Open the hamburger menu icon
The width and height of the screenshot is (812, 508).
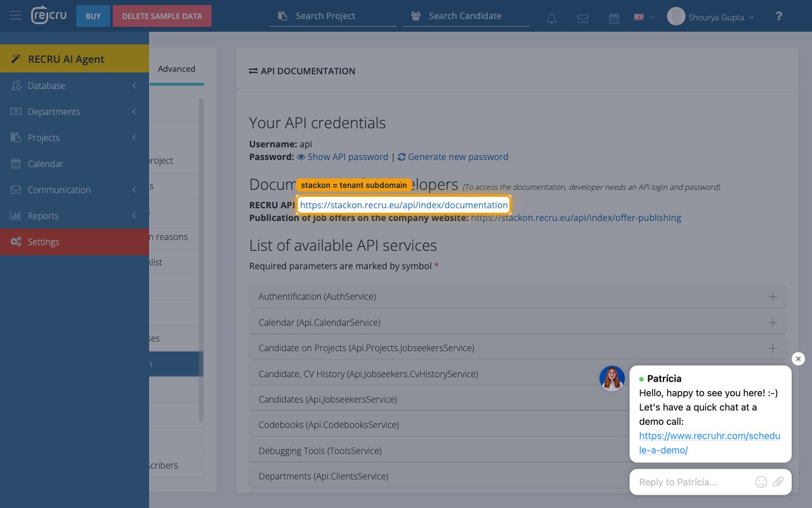[x=16, y=16]
